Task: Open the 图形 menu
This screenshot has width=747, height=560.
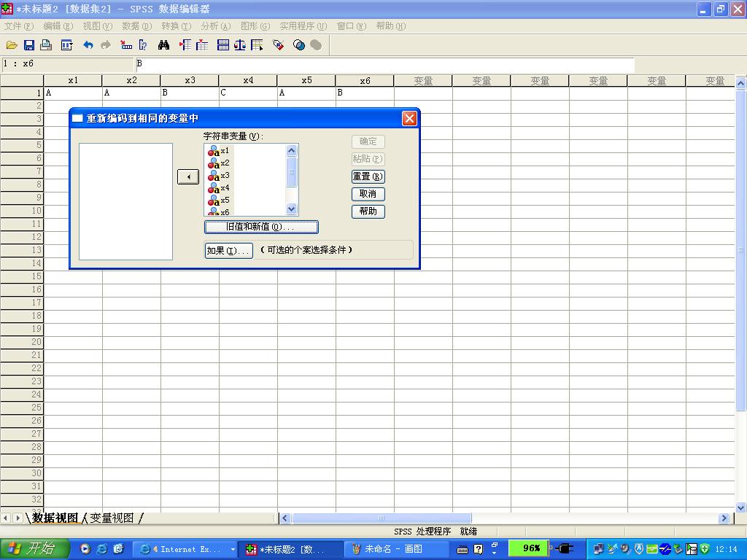Action: pyautogui.click(x=255, y=26)
